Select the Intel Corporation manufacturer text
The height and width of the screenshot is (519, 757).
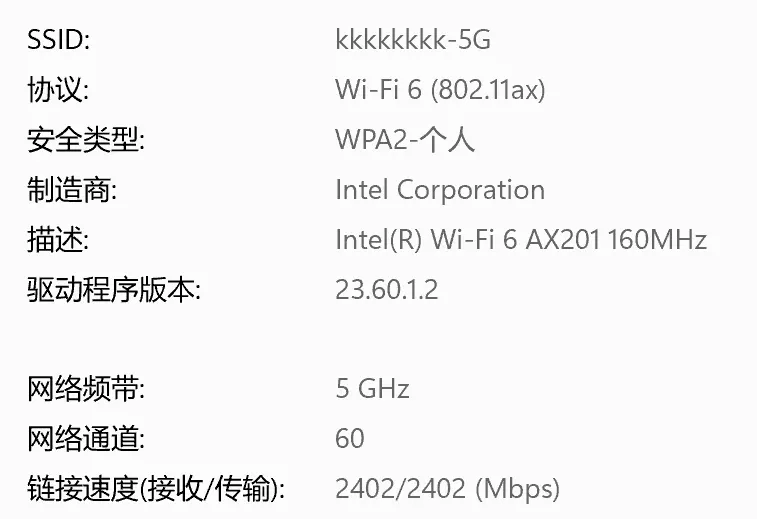tap(440, 190)
